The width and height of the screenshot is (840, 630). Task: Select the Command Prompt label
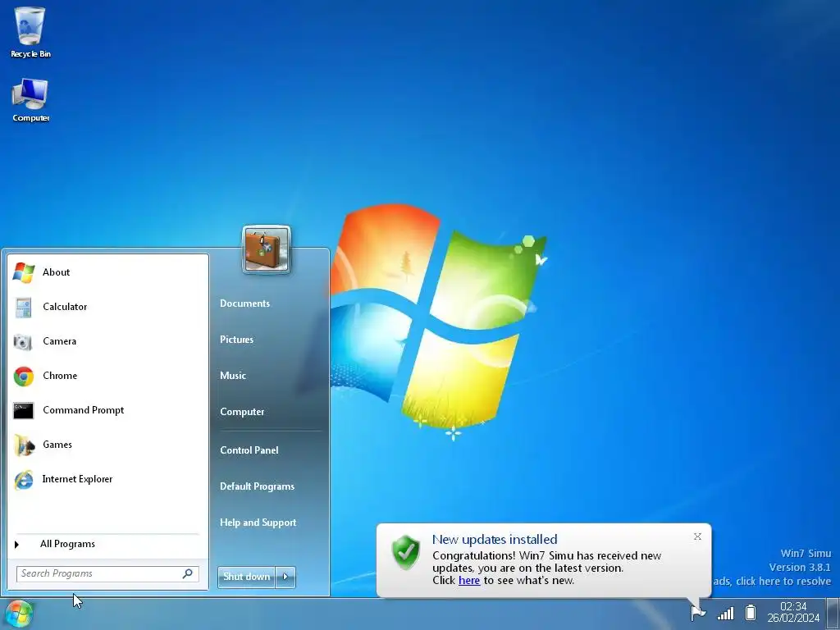point(83,410)
